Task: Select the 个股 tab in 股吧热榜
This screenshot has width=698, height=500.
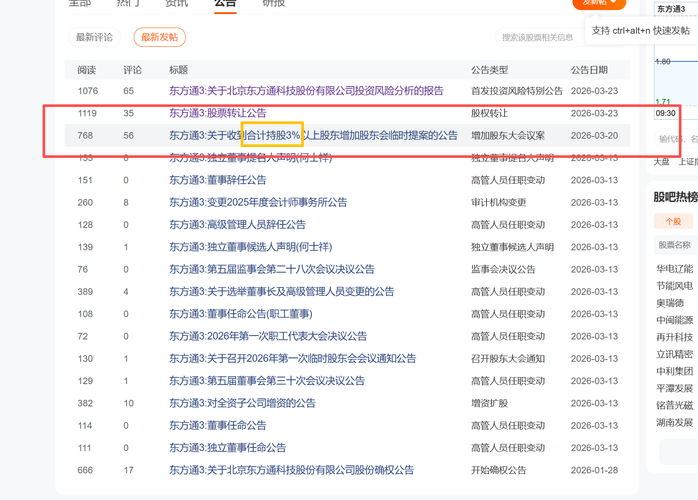Action: [673, 221]
